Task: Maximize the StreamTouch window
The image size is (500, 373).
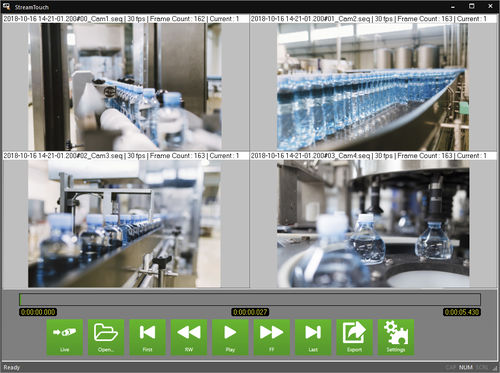Action: coord(472,6)
